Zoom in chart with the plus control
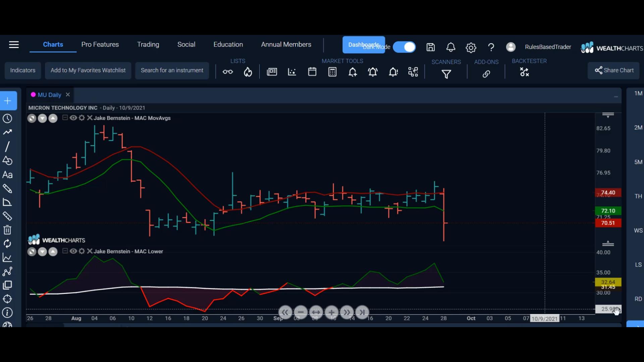The width and height of the screenshot is (644, 362). coord(331,312)
